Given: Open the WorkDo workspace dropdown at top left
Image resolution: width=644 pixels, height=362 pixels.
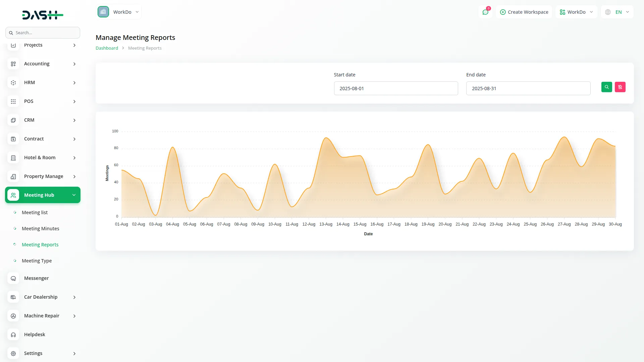Looking at the screenshot, I should coord(119,12).
